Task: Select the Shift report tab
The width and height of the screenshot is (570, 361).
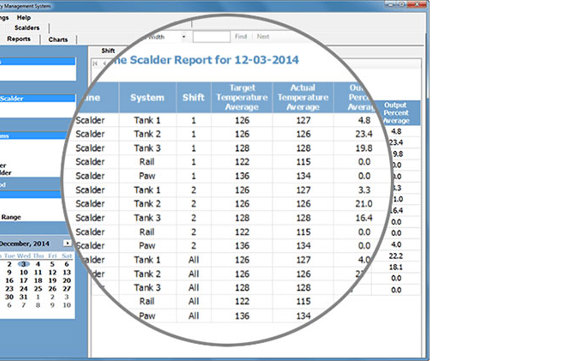Action: (108, 51)
